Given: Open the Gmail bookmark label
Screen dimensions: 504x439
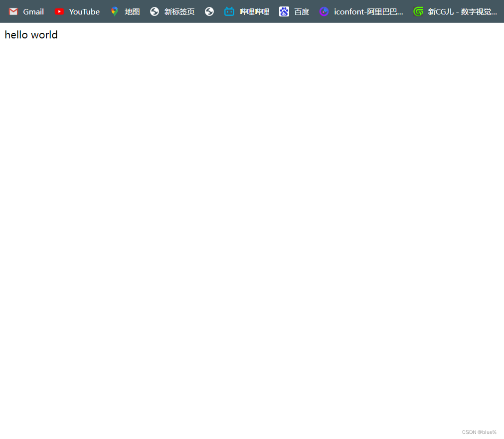Looking at the screenshot, I should pyautogui.click(x=33, y=12).
